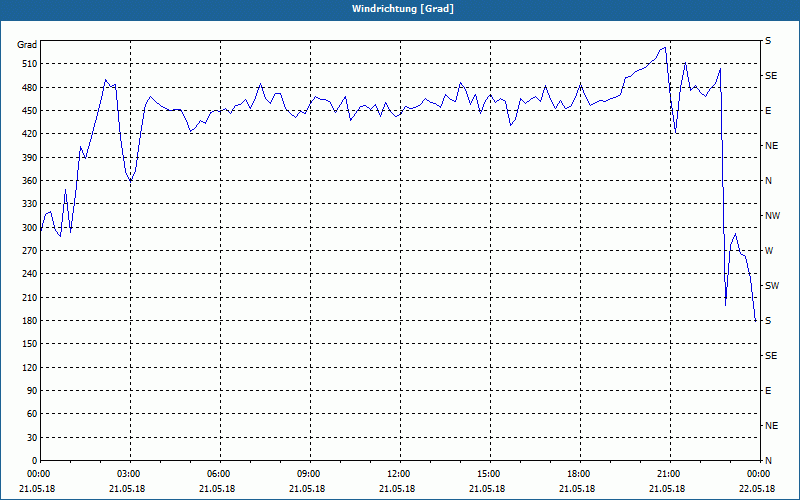Pick the 390 y-axis value

[x=30, y=157]
